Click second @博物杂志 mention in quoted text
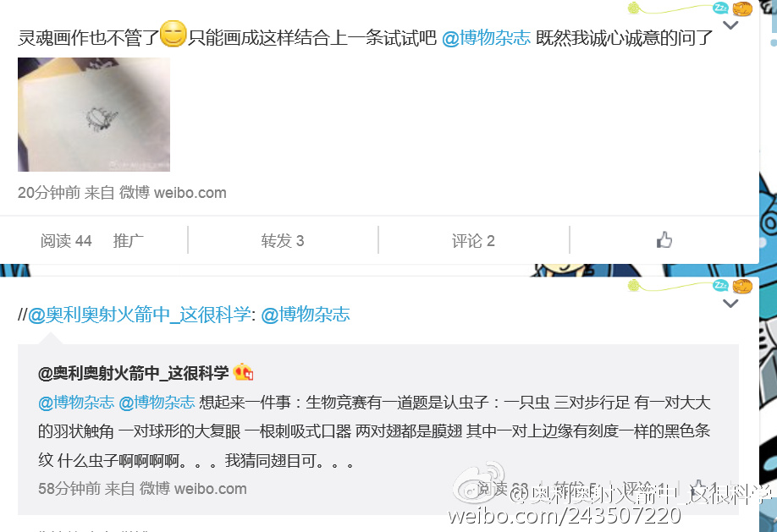This screenshot has width=777, height=532. coord(157,403)
